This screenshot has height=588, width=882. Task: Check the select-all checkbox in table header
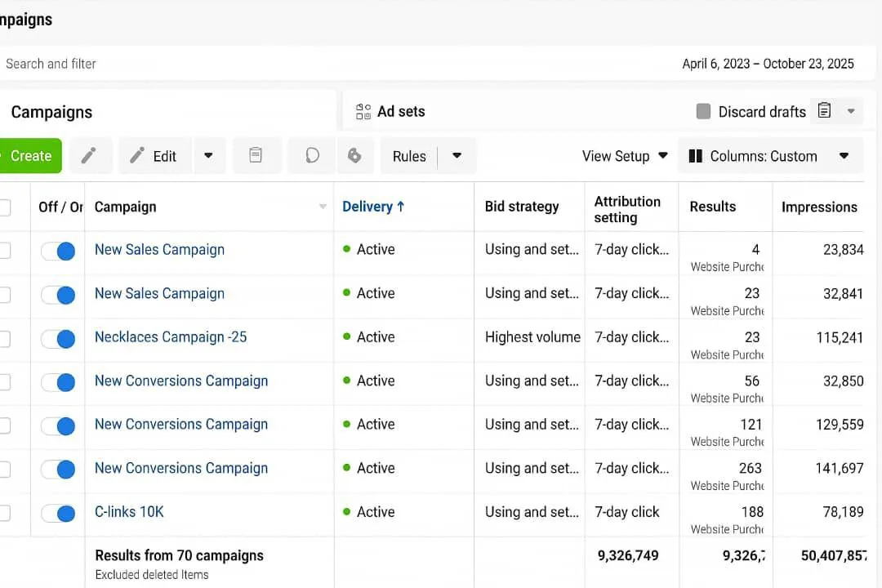tap(4, 207)
